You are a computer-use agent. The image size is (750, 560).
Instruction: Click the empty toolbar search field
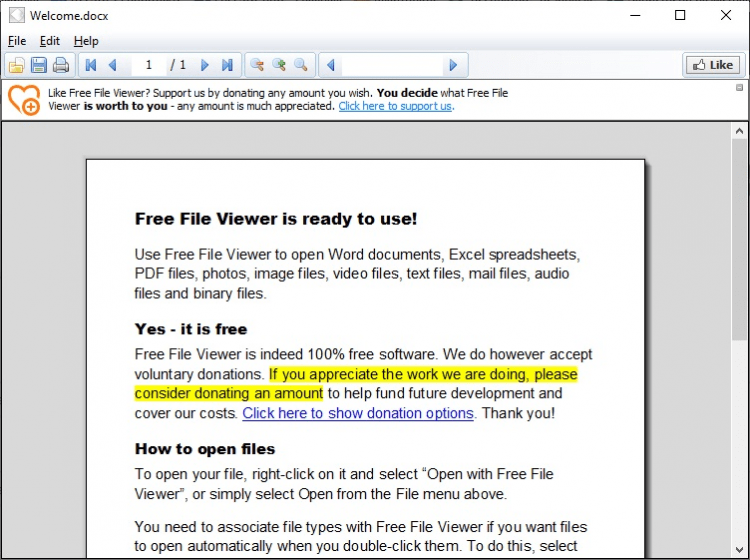(x=392, y=65)
